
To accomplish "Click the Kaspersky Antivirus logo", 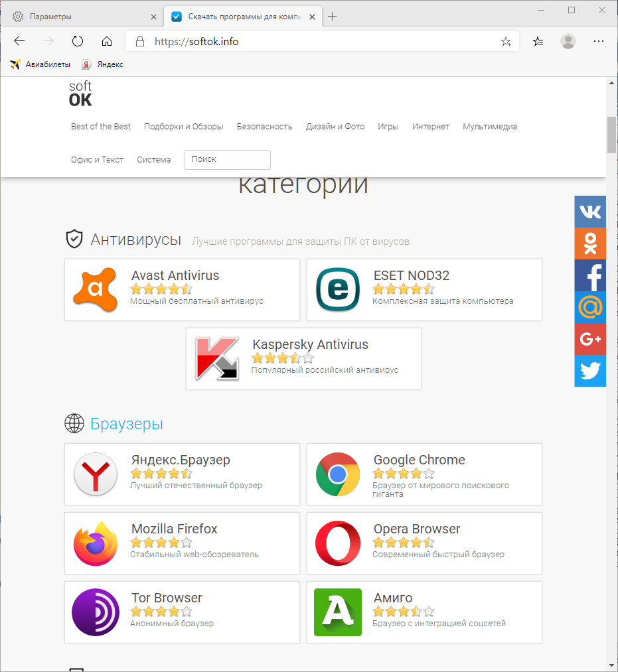I will (217, 359).
